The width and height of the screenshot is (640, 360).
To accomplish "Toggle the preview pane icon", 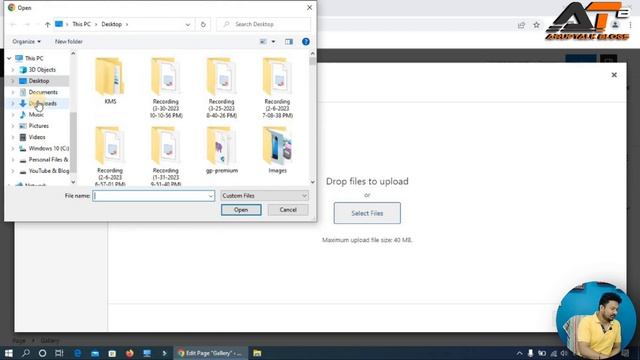I will click(x=289, y=42).
